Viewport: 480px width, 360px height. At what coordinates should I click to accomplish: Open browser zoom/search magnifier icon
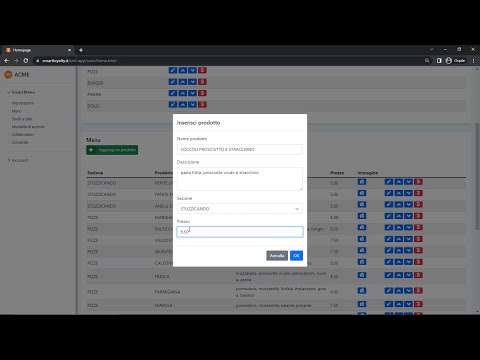click(427, 61)
